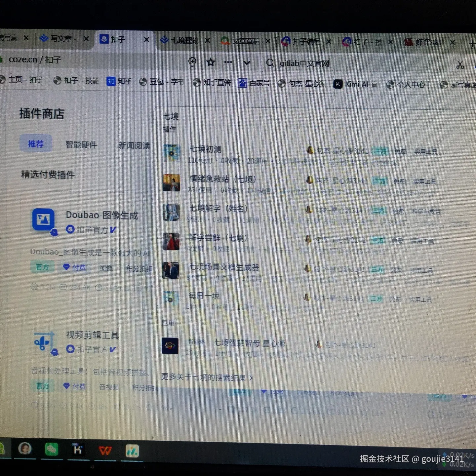This screenshot has width=476, height=476.
Task: Click the 七境解字（姓名）result thumbnail
Action: 171,212
